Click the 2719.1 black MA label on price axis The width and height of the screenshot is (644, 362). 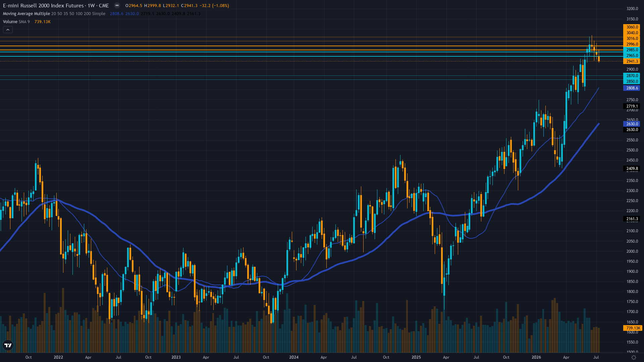click(632, 106)
